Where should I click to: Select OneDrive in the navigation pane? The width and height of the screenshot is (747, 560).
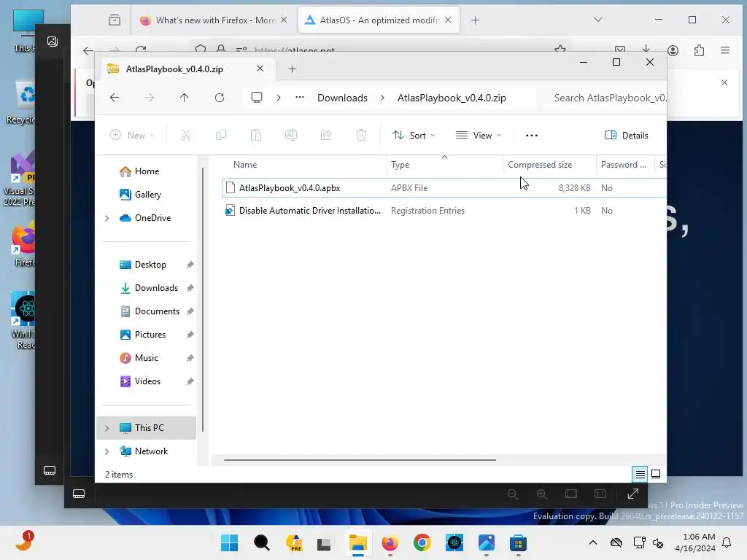[152, 217]
